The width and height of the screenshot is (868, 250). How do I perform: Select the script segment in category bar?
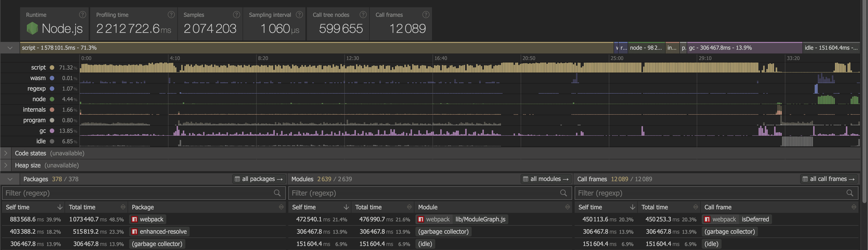pos(317,48)
